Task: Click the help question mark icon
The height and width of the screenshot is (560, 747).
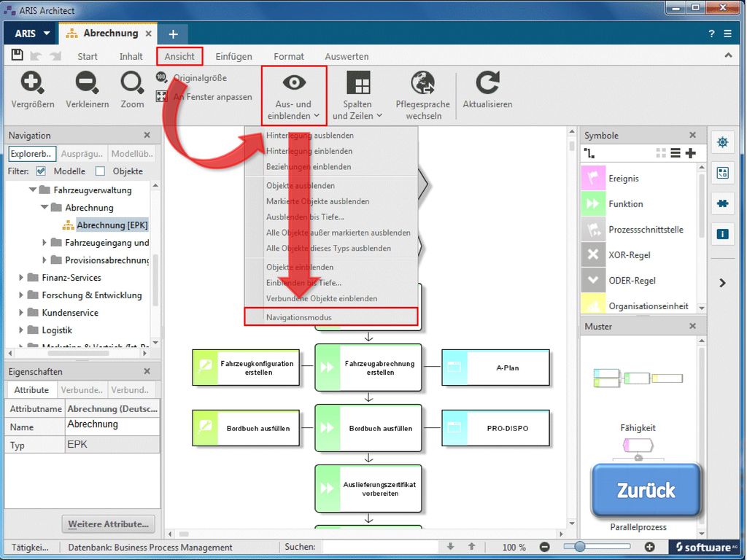Action: pyautogui.click(x=711, y=34)
